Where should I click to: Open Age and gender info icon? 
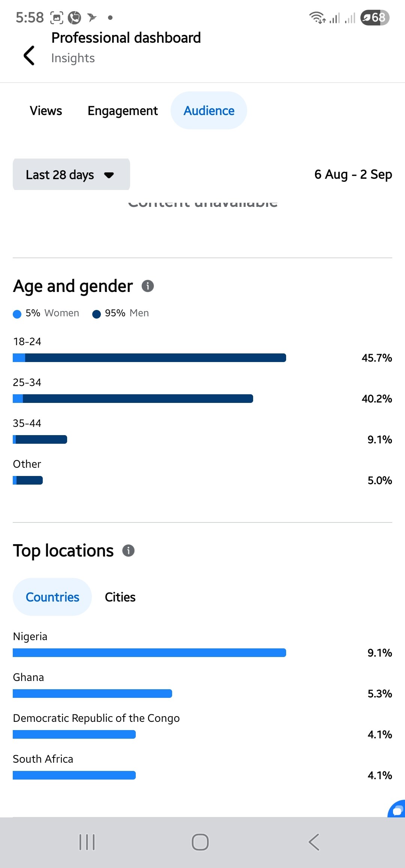click(x=148, y=286)
